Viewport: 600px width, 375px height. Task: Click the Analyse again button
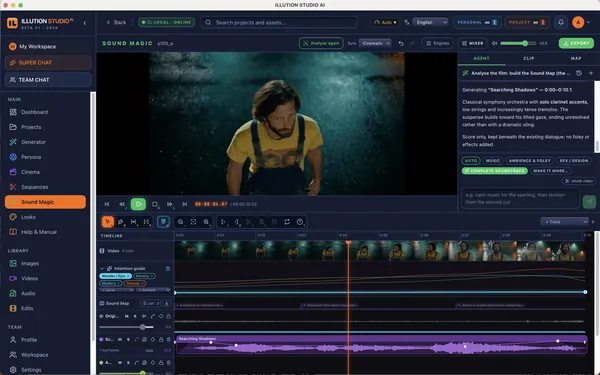click(321, 43)
